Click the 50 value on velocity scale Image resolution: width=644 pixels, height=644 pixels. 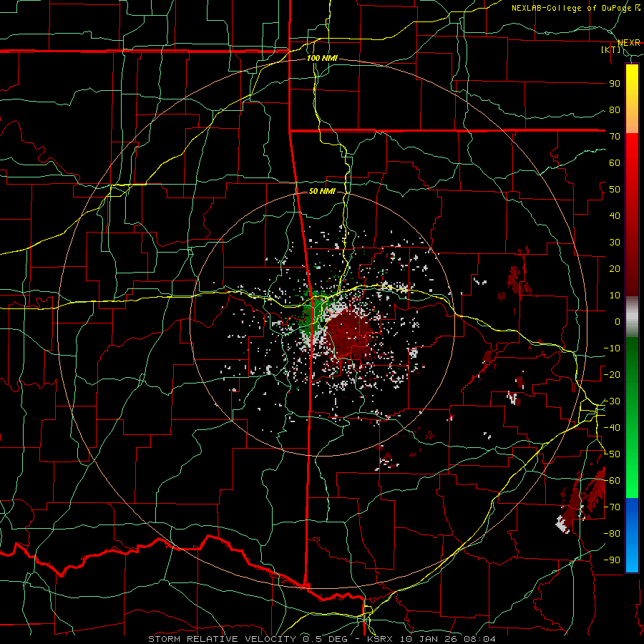click(x=615, y=190)
